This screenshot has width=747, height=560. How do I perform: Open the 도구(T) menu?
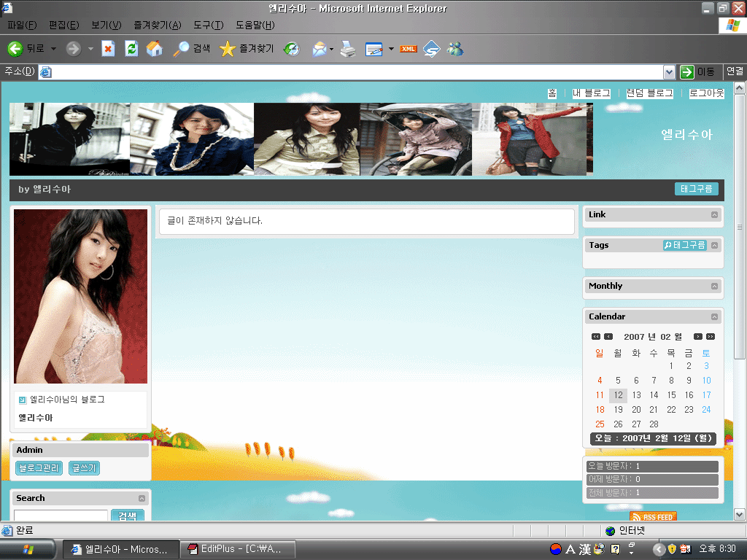pos(208,25)
